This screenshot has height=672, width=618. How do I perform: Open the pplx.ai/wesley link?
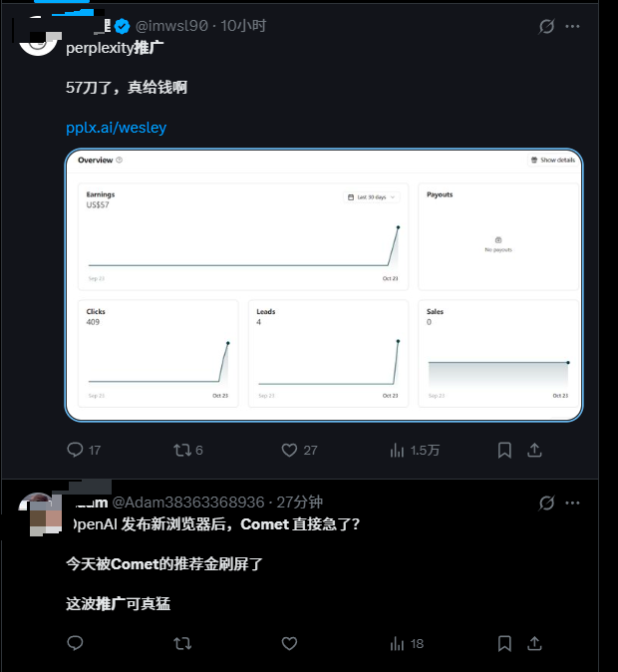coord(117,128)
